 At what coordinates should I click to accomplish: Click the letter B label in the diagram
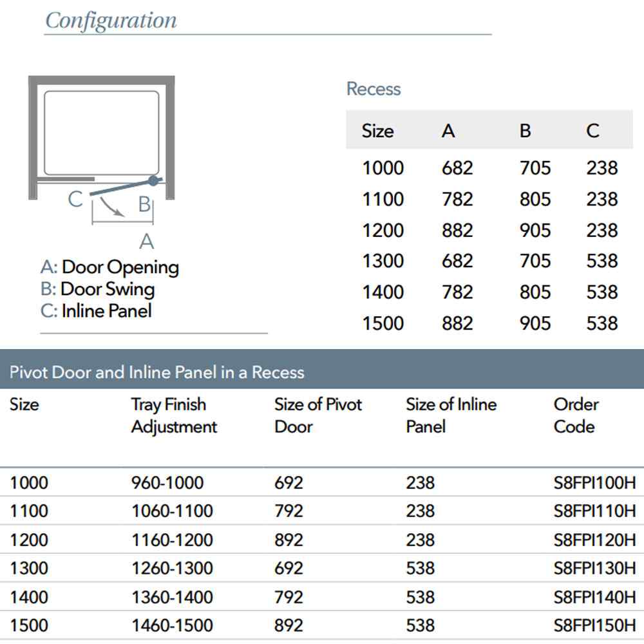[x=144, y=204]
